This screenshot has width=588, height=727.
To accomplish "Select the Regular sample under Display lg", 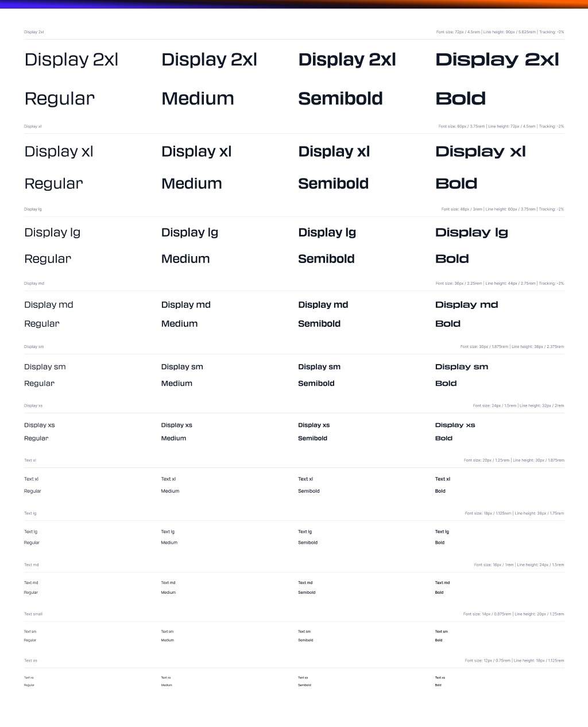I will tap(48, 259).
